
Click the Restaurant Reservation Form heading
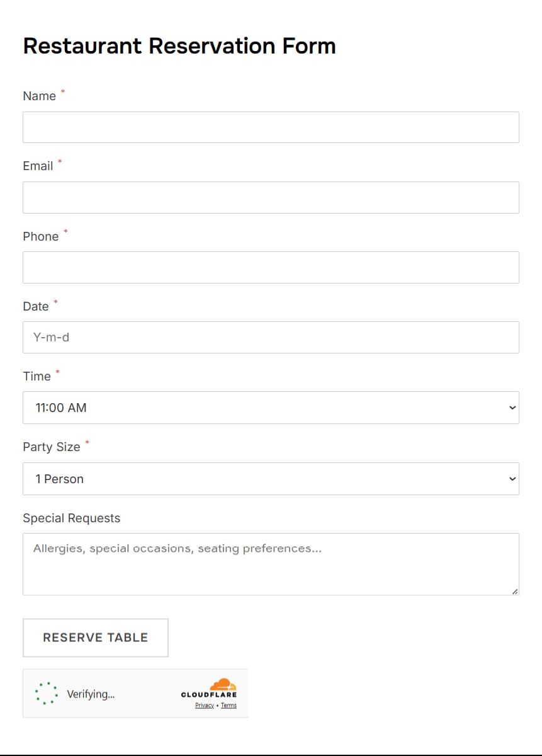click(179, 45)
